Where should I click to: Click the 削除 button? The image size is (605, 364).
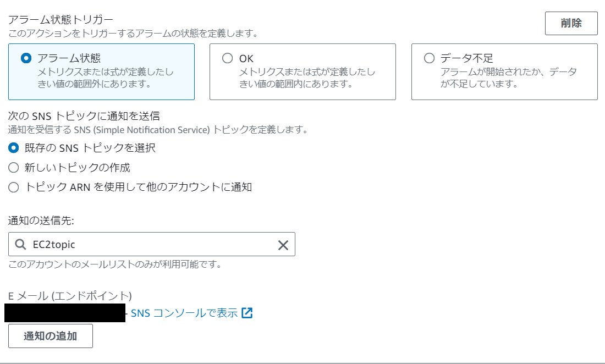(571, 23)
